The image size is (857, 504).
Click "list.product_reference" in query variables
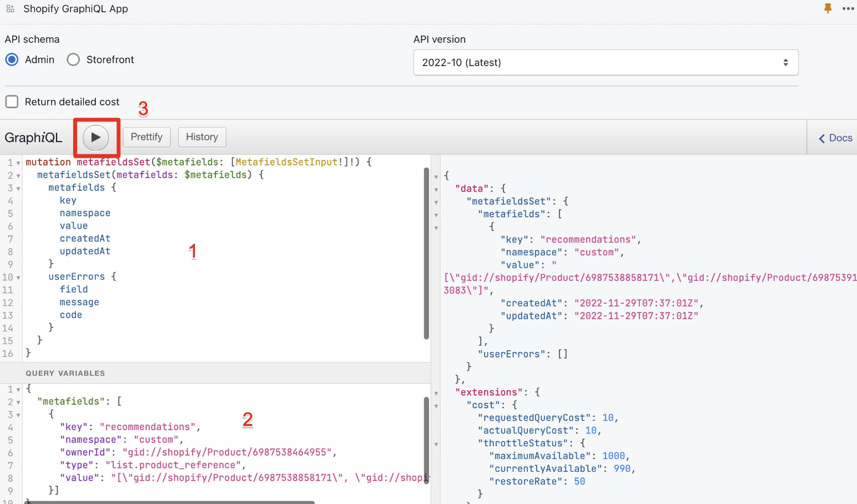pos(173,465)
